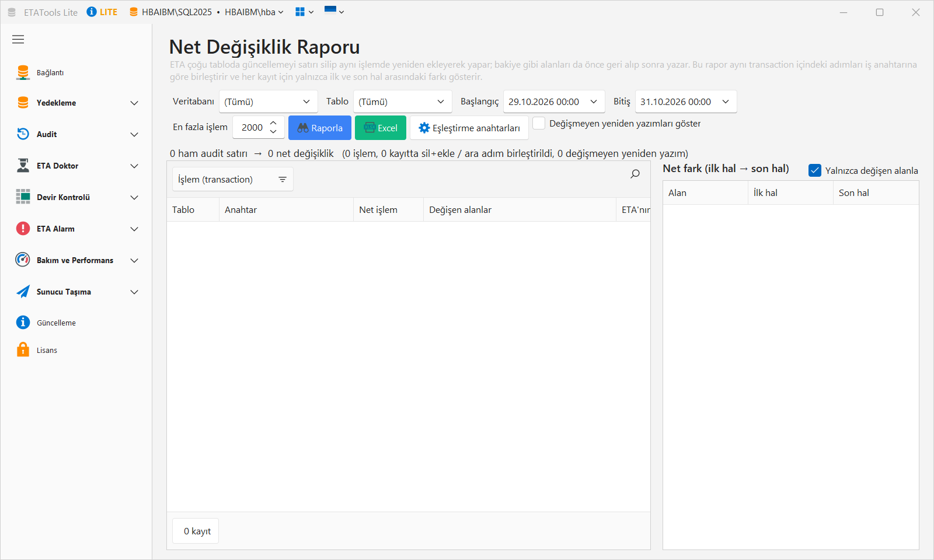Open the Başlangıç date picker dropdown

point(594,101)
